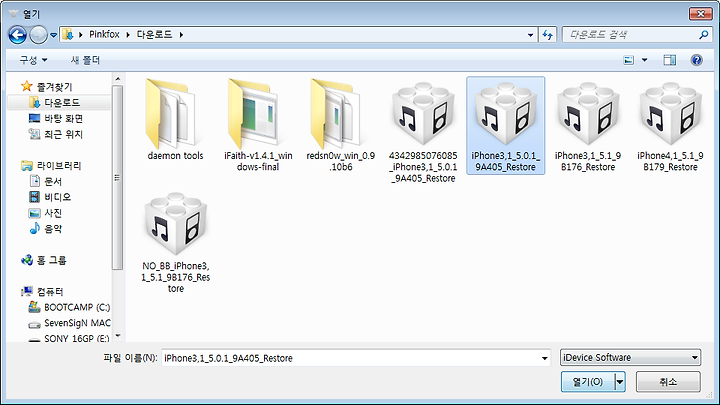This screenshot has width=720, height=405.
Task: Select NO_BB_iPhone3,1_5.1_9B176_Restore file
Action: (176, 242)
